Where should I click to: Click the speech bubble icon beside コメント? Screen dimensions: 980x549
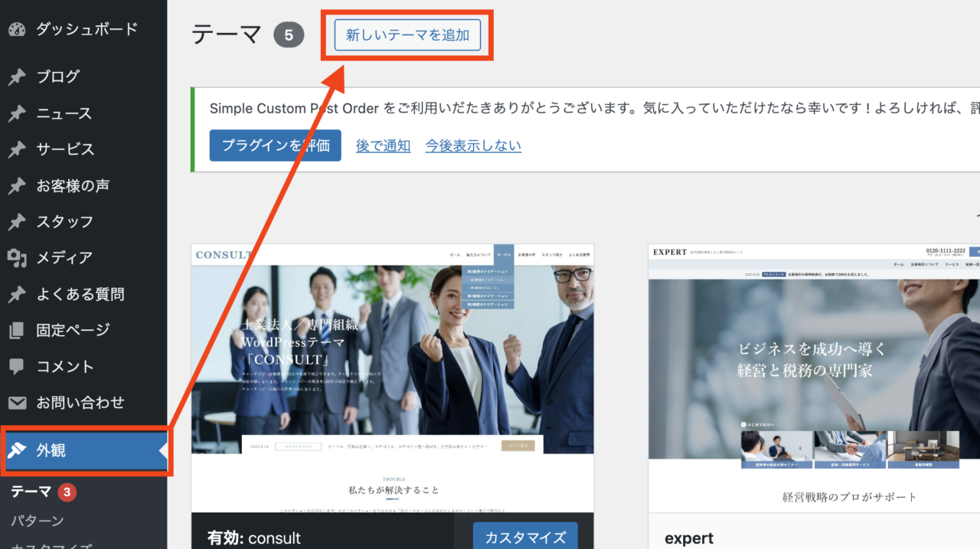pos(17,367)
